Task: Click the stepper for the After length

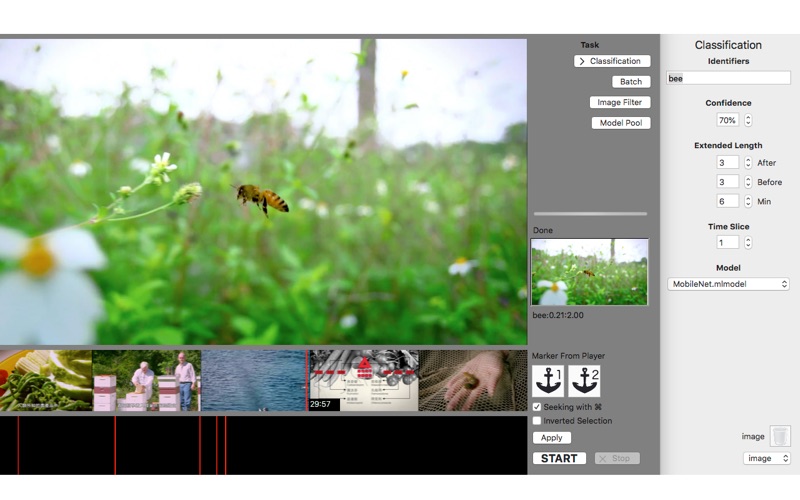Action: (x=748, y=162)
